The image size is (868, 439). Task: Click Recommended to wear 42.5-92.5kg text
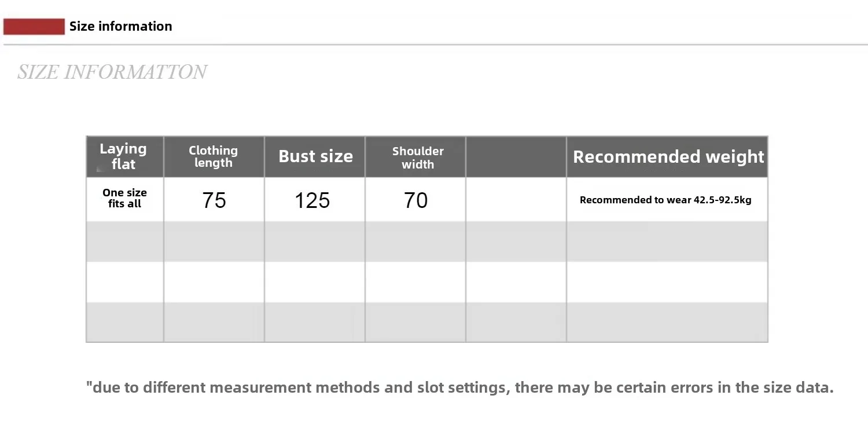click(x=665, y=200)
